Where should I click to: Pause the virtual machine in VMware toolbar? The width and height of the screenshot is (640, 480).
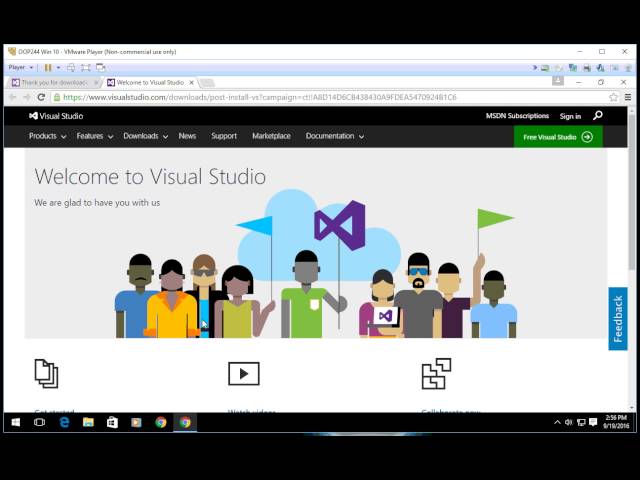click(48, 67)
